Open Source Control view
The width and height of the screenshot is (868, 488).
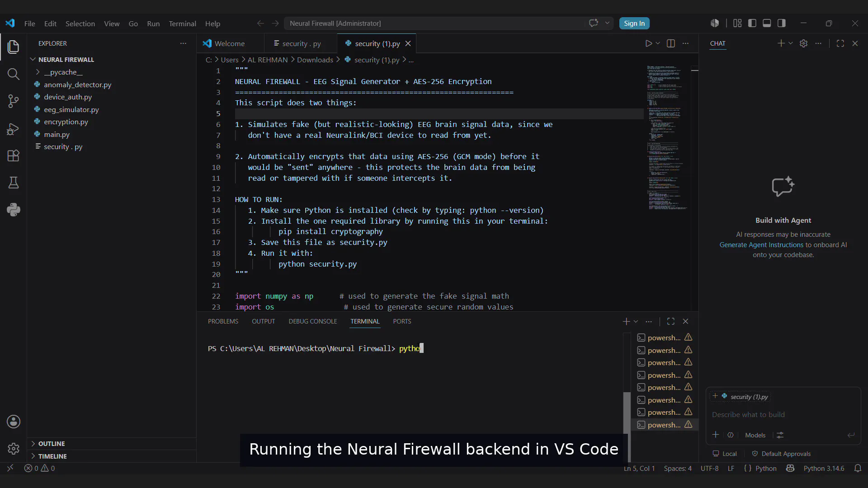coord(14,101)
